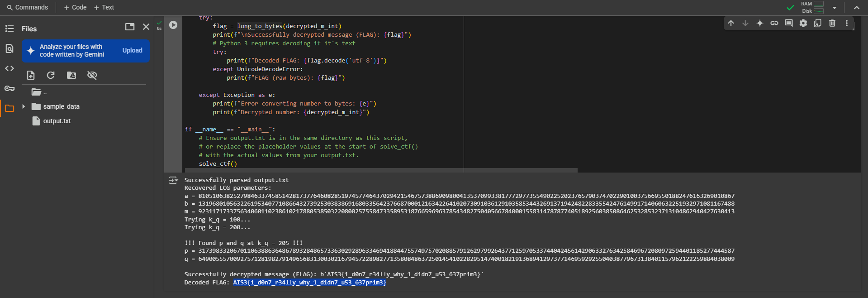This screenshot has width=868, height=298.
Task: Open the RAM/Disk runtime dropdown arrow
Action: pyautogui.click(x=835, y=8)
